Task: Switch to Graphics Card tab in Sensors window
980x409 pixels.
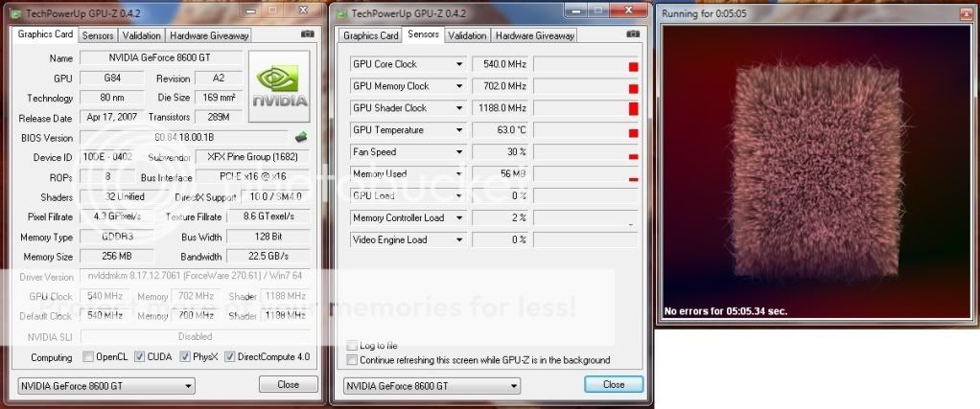Action: pyautogui.click(x=371, y=35)
